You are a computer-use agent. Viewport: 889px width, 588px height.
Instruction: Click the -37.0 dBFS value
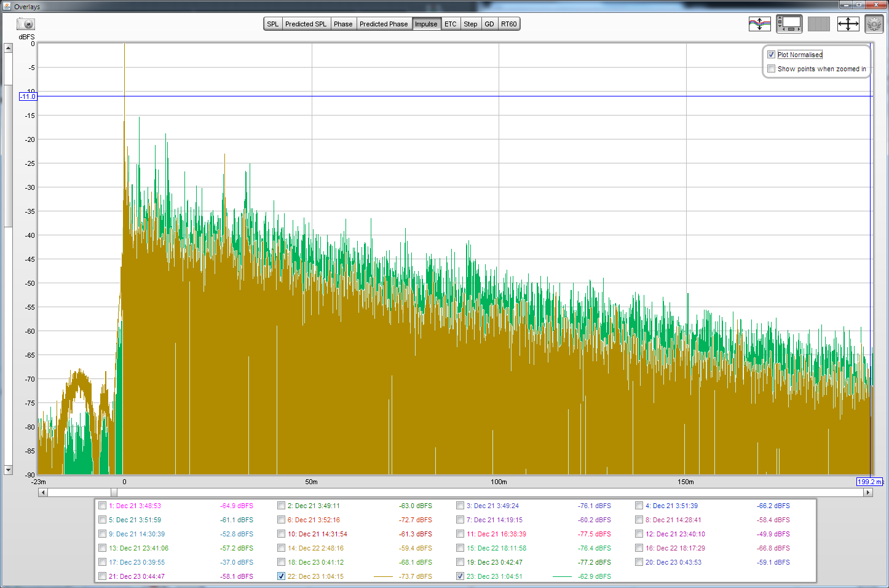pos(237,562)
